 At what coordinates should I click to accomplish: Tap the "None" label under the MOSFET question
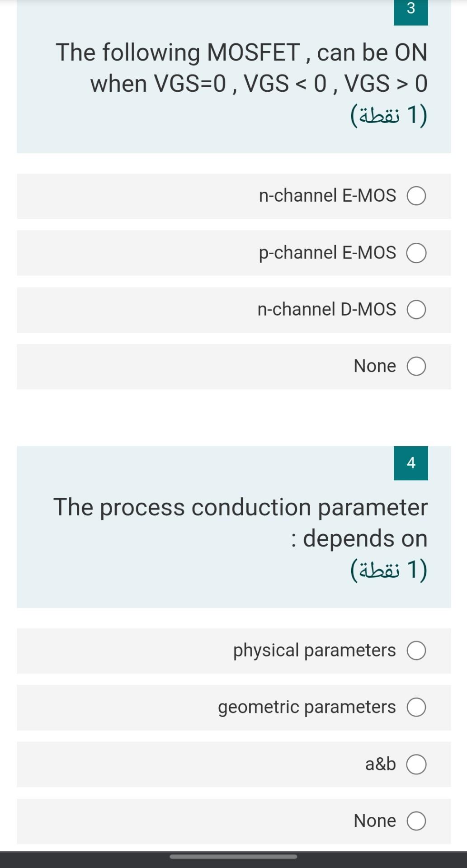click(x=374, y=366)
